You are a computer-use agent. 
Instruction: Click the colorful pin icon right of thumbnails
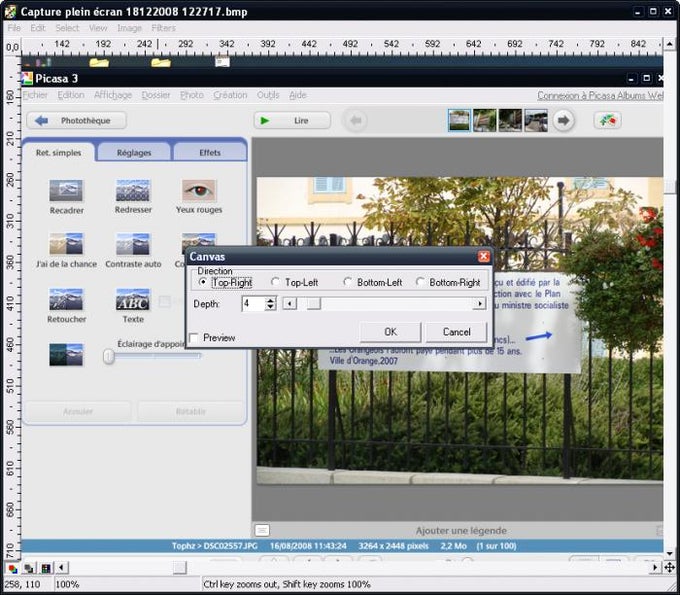tap(607, 121)
